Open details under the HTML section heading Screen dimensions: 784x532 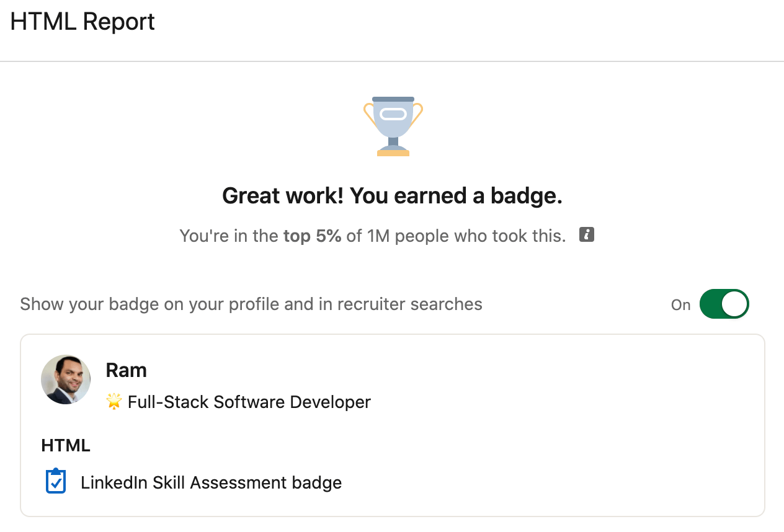pyautogui.click(x=65, y=445)
